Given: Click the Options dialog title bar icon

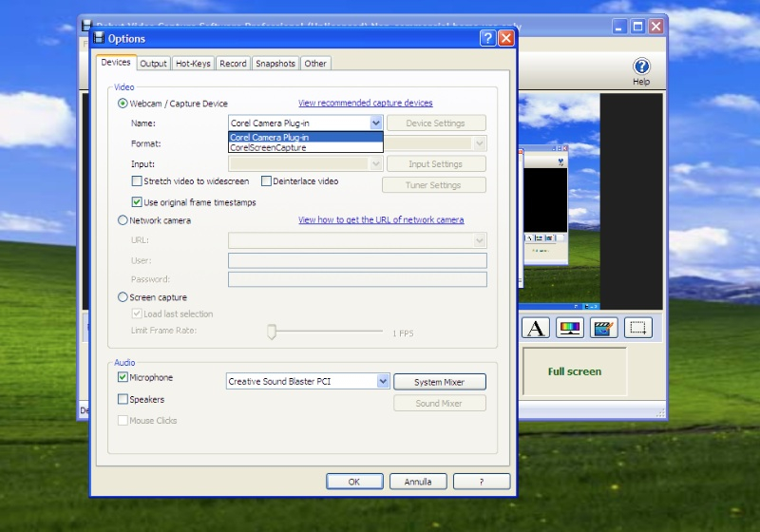Looking at the screenshot, I should pyautogui.click(x=98, y=38).
